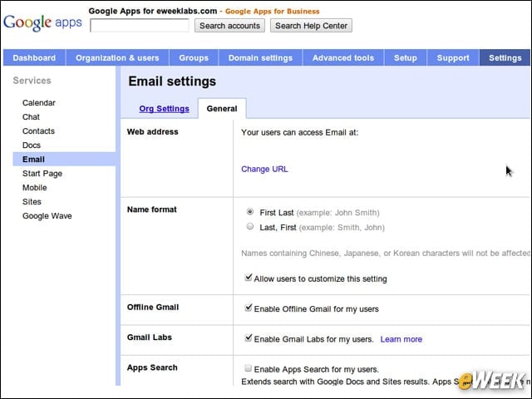The image size is (532, 399).
Task: Select First Last name format radio
Action: tap(250, 212)
